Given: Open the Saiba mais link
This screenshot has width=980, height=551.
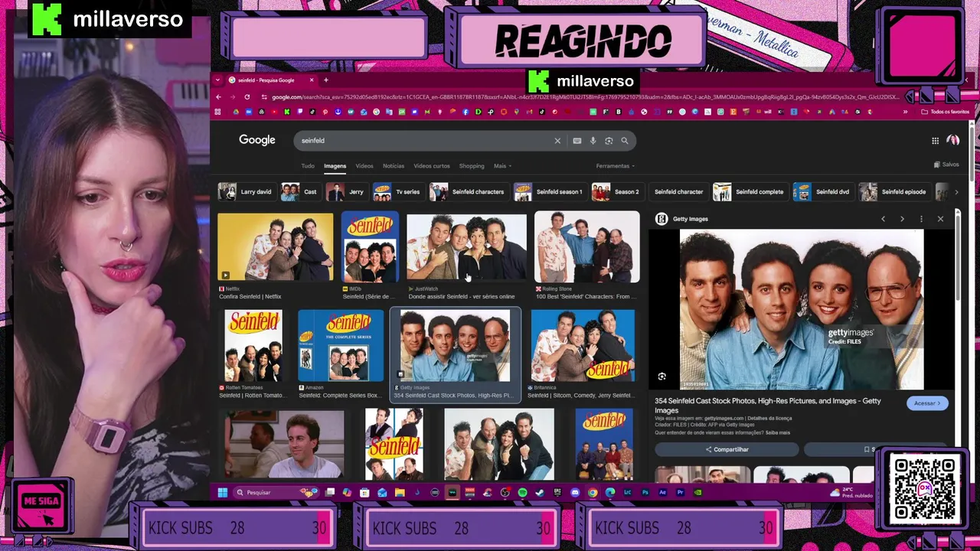Looking at the screenshot, I should pos(778,432).
